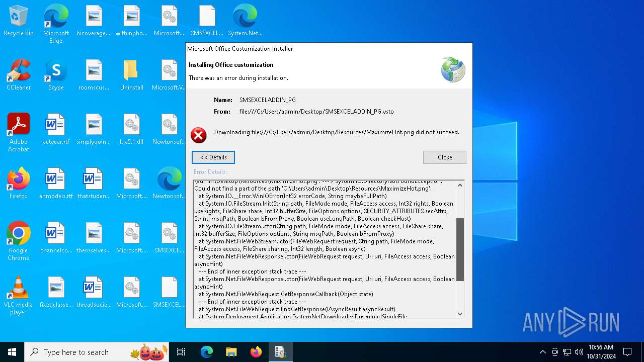Close the Office Customization Installer dialog
The height and width of the screenshot is (362, 644).
coord(445,157)
